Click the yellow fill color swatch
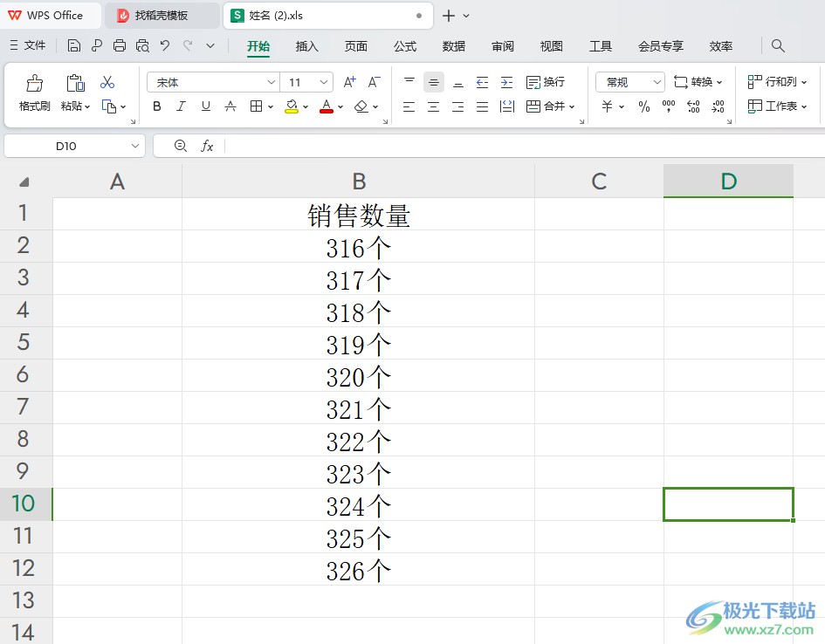Image resolution: width=825 pixels, height=644 pixels. pyautogui.click(x=292, y=106)
